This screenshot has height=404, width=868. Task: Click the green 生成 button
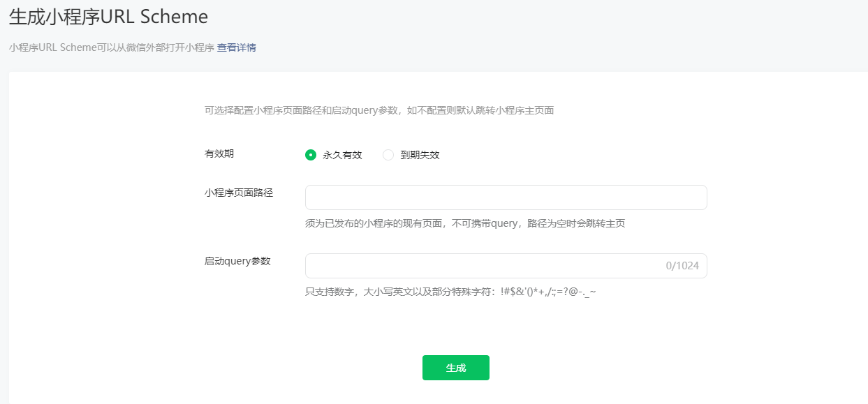(x=456, y=368)
